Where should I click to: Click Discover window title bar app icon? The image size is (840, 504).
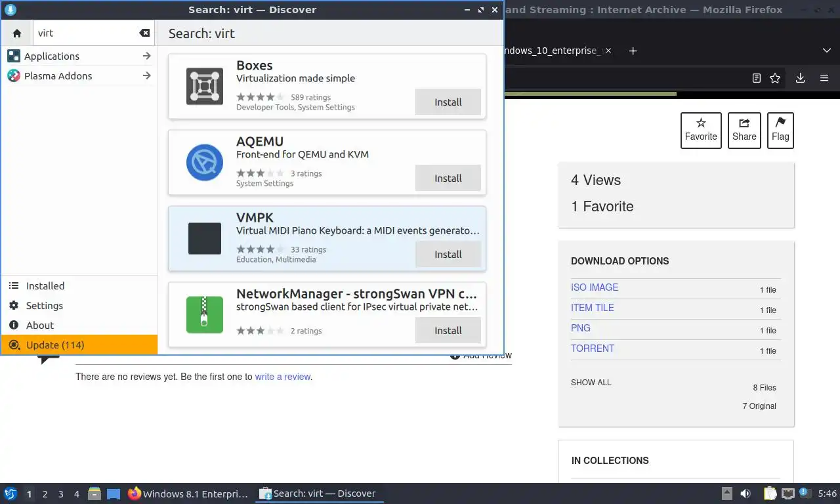point(10,10)
